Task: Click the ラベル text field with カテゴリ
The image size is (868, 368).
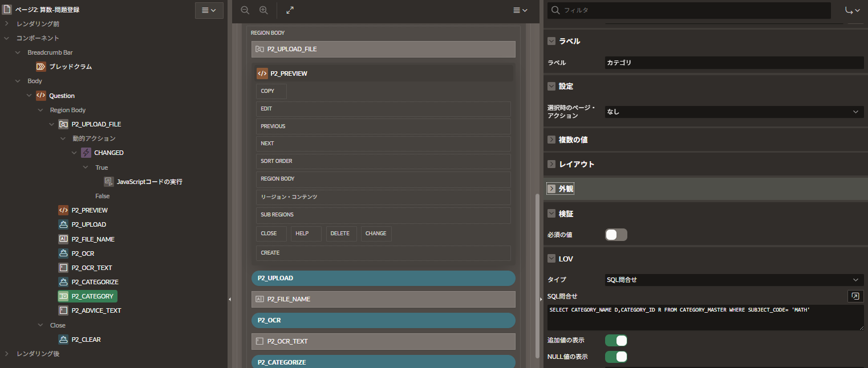Action: tap(735, 63)
